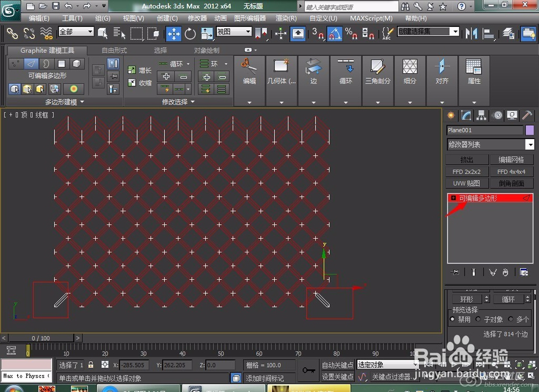Viewport: 539px width, 392px height.
Task: Click the Select and Link icon
Action: [x=12, y=33]
